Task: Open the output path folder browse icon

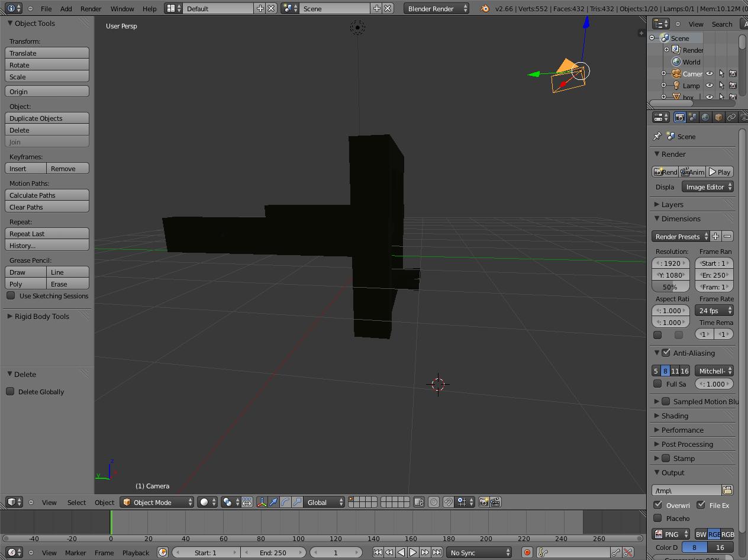Action: 727,490
